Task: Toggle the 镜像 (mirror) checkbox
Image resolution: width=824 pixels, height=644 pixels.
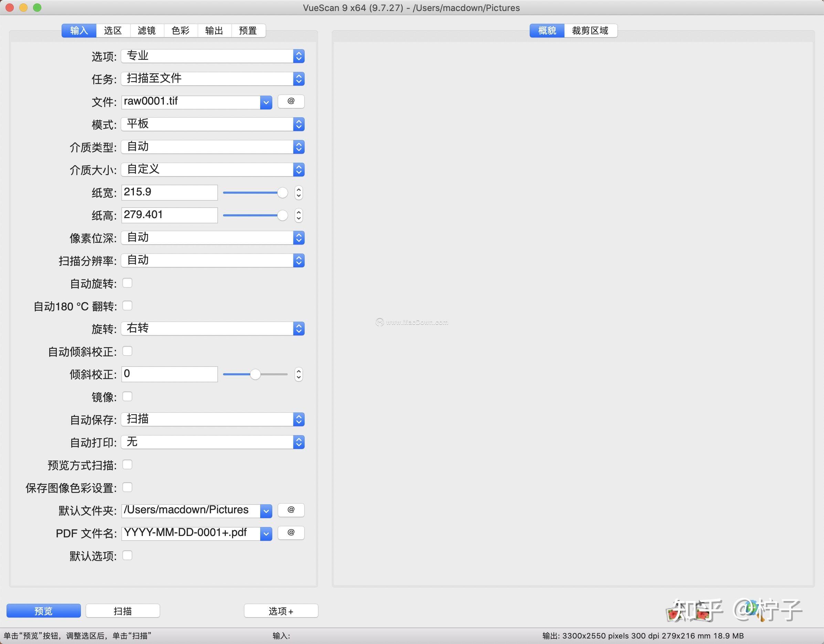Action: [x=127, y=396]
